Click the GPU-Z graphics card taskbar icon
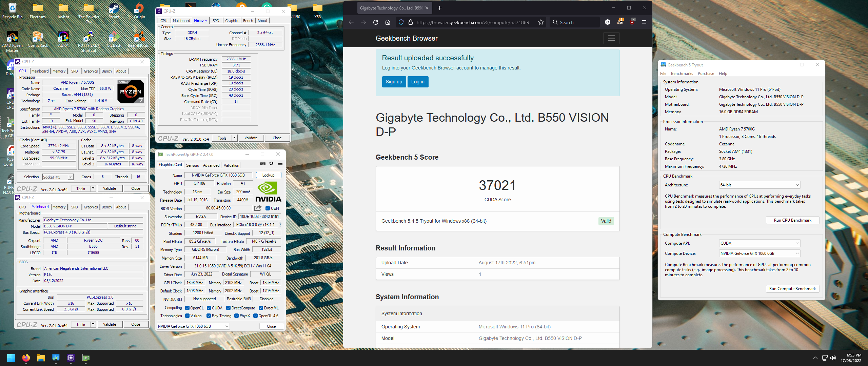The image size is (868, 366). (86, 358)
